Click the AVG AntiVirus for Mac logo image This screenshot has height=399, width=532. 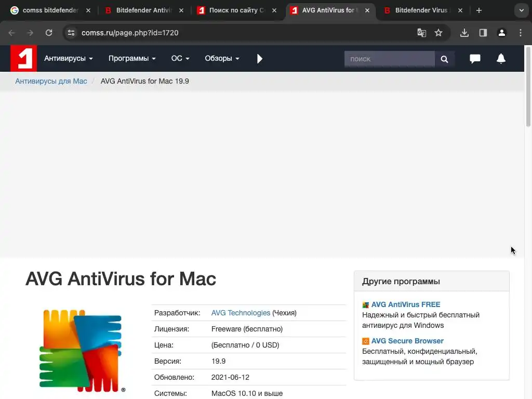coord(83,351)
